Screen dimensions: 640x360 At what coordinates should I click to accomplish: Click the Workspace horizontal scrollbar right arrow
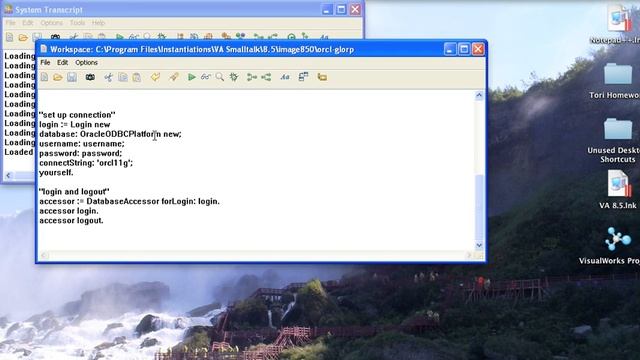(x=469, y=256)
